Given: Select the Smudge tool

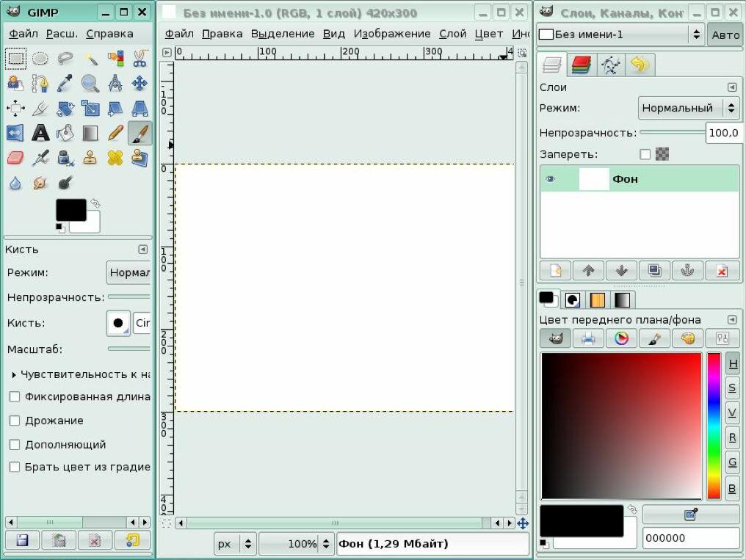Looking at the screenshot, I should click(40, 183).
